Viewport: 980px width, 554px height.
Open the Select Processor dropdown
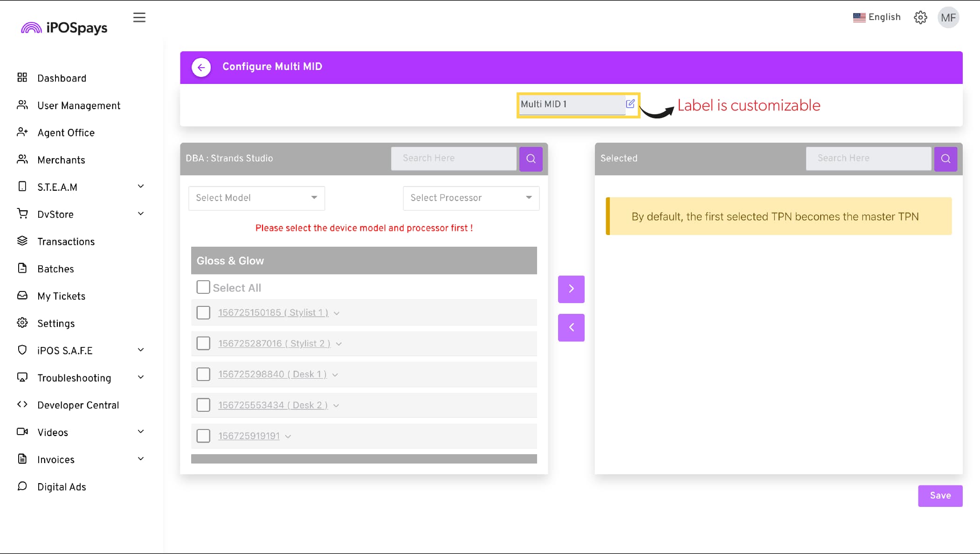(x=471, y=198)
